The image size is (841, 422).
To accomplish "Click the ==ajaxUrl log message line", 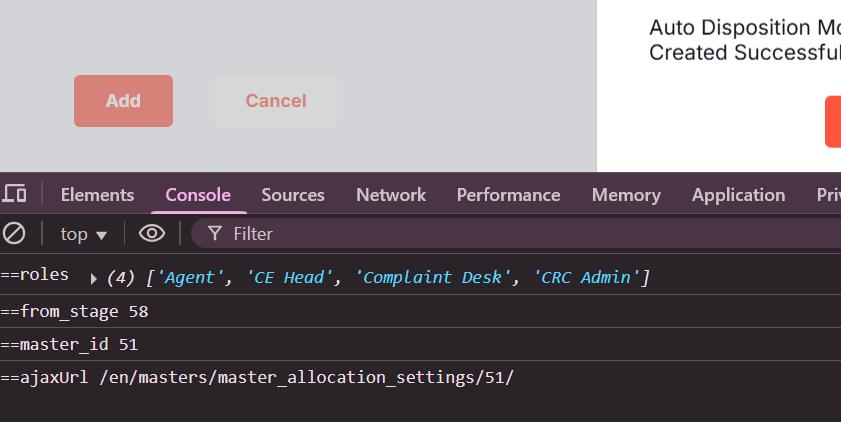I will click(257, 377).
